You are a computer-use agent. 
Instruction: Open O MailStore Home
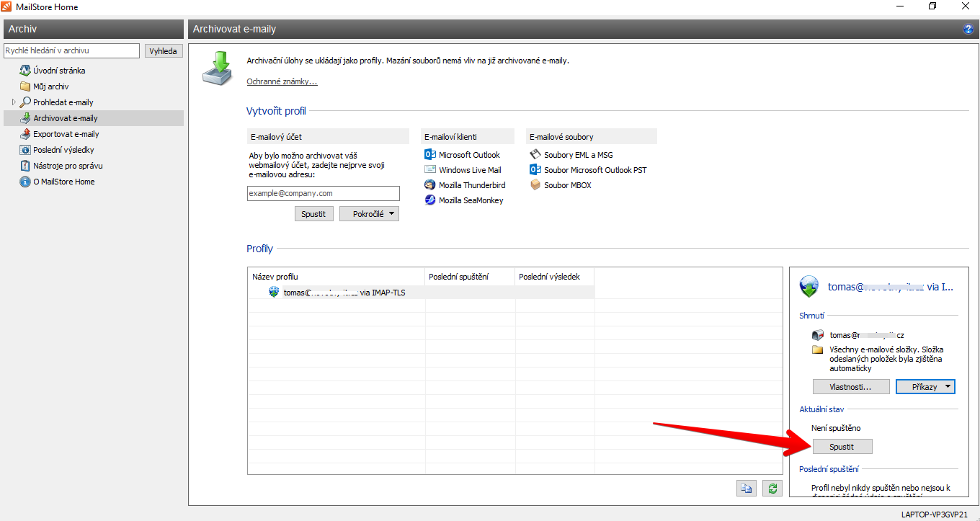(x=64, y=182)
